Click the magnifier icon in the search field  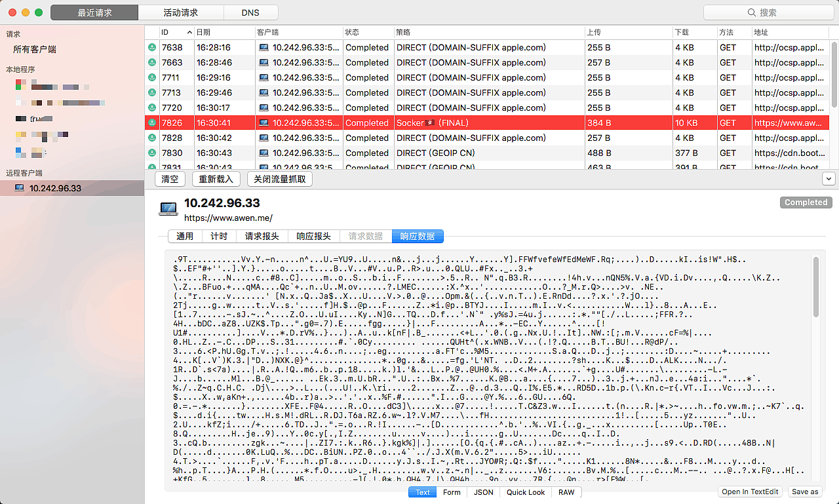(752, 12)
